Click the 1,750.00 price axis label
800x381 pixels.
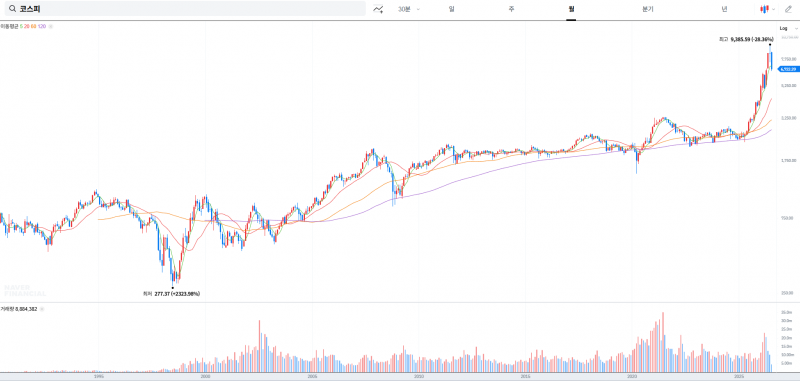coord(788,161)
